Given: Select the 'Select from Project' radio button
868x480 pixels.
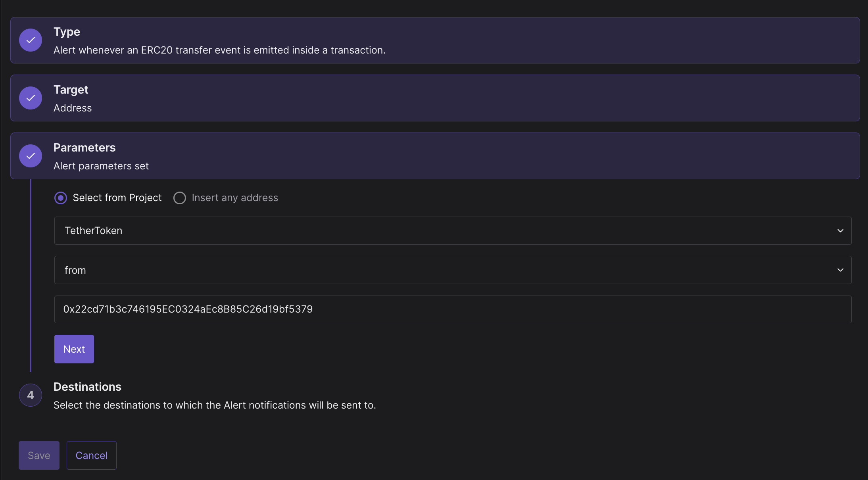Looking at the screenshot, I should pos(61,198).
